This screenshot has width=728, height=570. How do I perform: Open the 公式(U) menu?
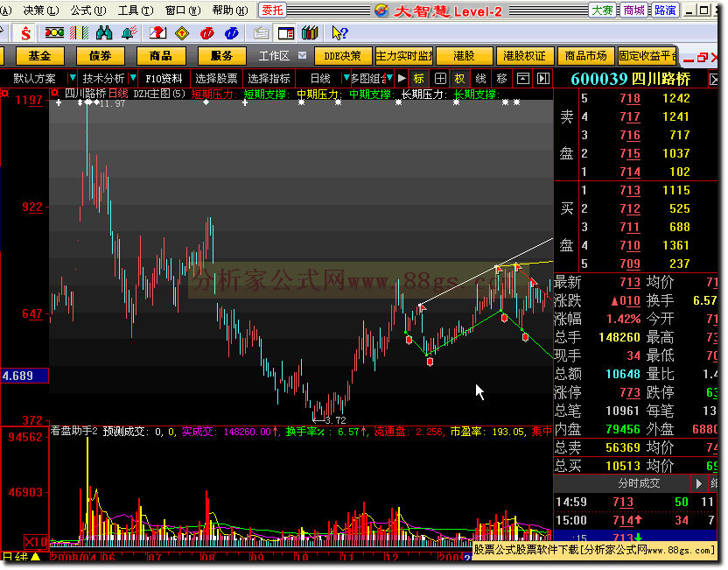[x=88, y=11]
